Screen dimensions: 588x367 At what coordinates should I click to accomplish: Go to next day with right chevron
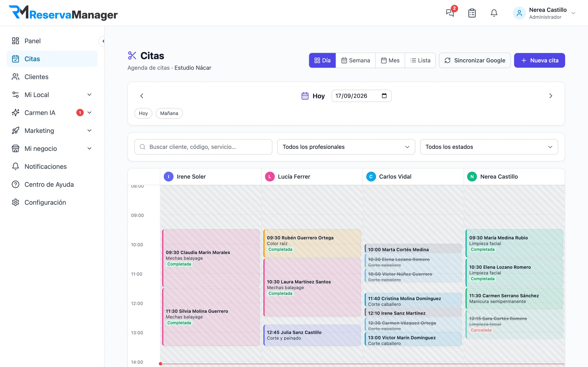point(551,96)
